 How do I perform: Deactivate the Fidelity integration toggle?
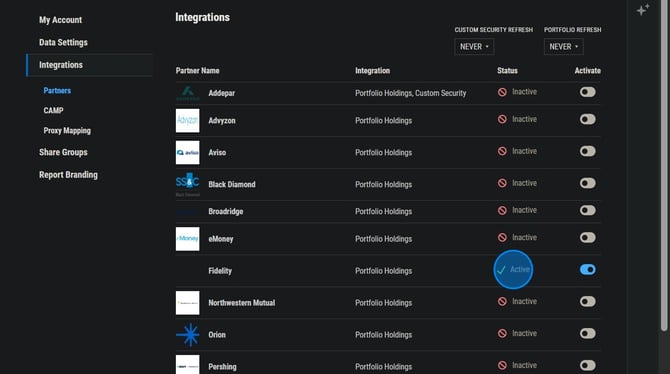(588, 270)
